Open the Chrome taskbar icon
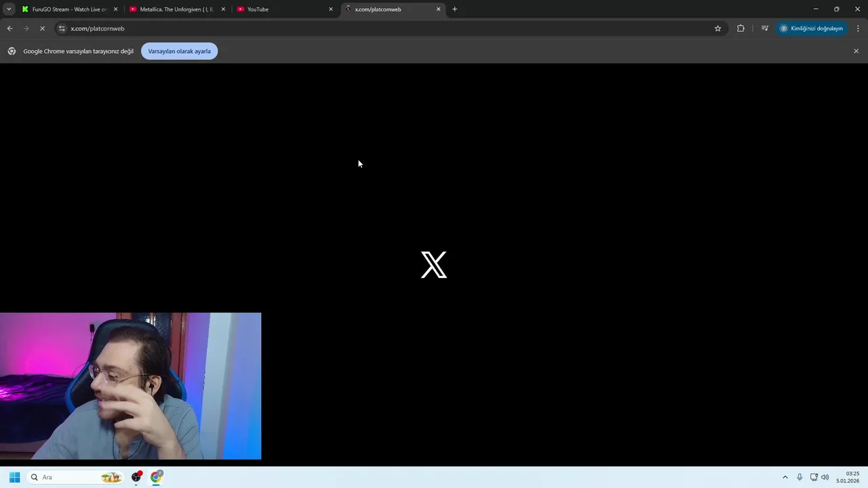Image resolution: width=868 pixels, height=488 pixels. pos(156,477)
